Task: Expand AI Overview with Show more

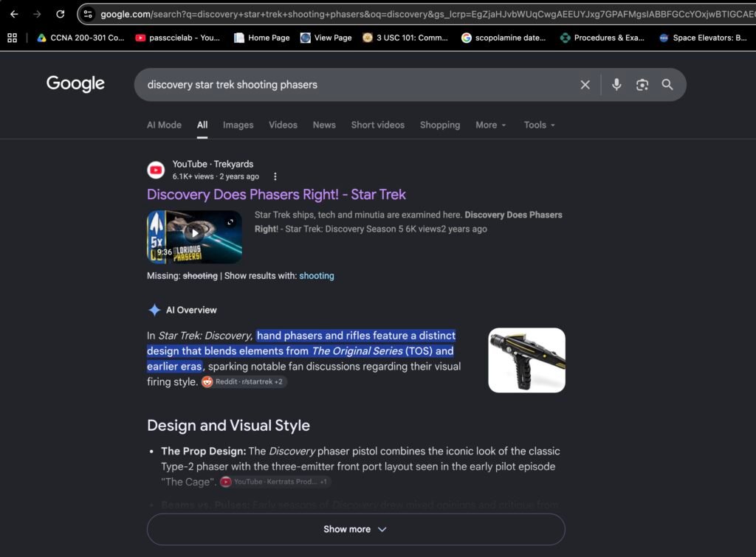Action: [x=356, y=529]
